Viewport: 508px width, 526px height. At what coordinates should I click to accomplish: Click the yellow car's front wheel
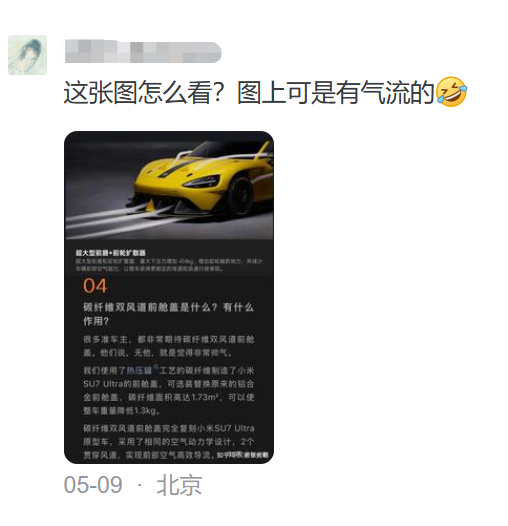pos(241,196)
